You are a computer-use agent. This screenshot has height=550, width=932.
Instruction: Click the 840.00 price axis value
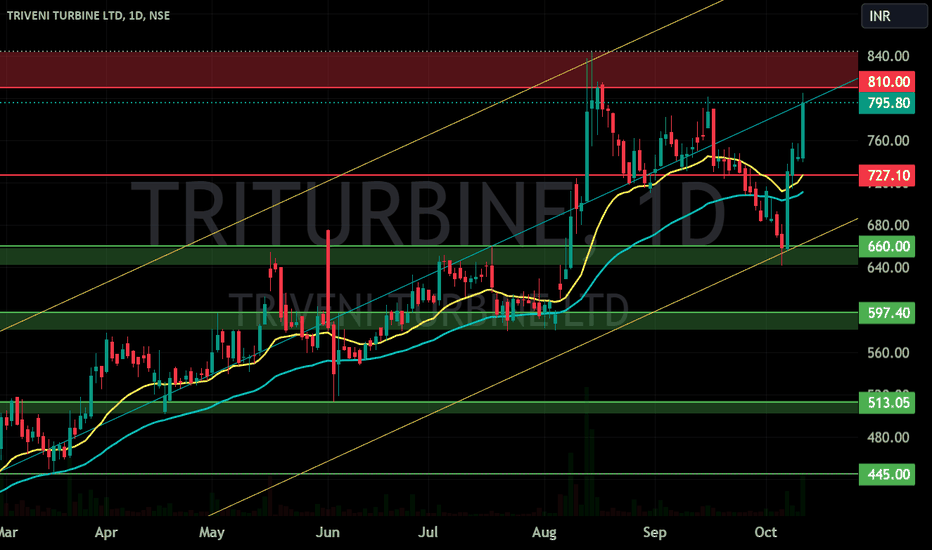point(888,56)
